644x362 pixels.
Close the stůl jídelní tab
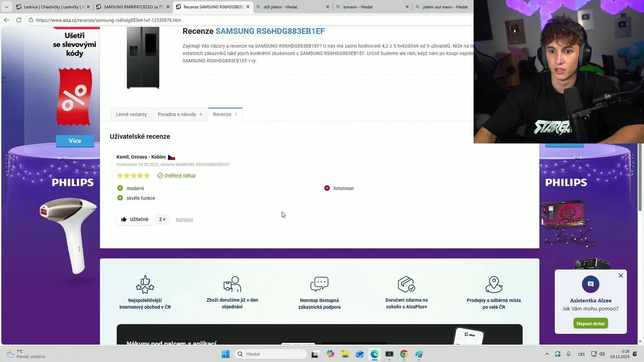point(328,7)
